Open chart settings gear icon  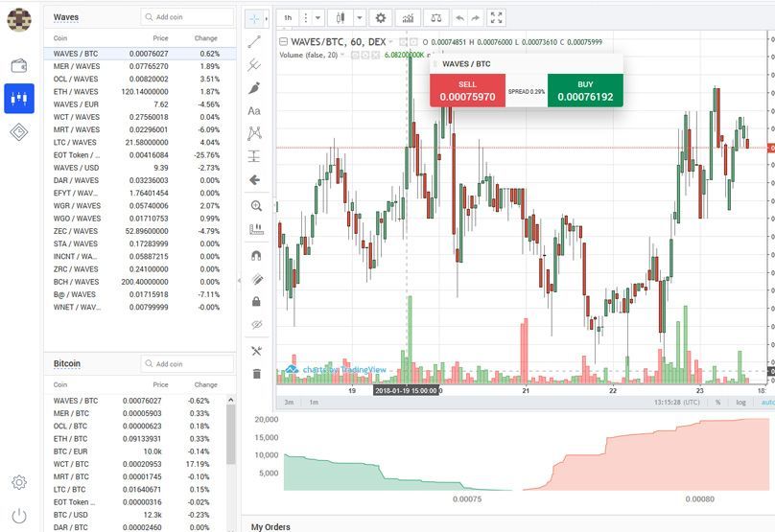(380, 18)
